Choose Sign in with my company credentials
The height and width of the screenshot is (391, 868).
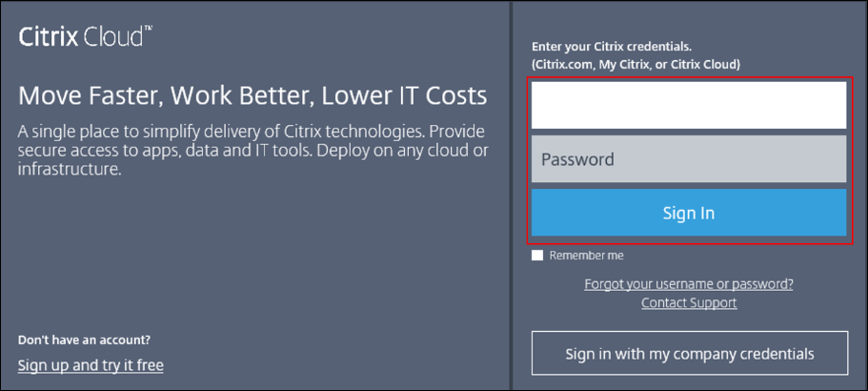point(689,354)
